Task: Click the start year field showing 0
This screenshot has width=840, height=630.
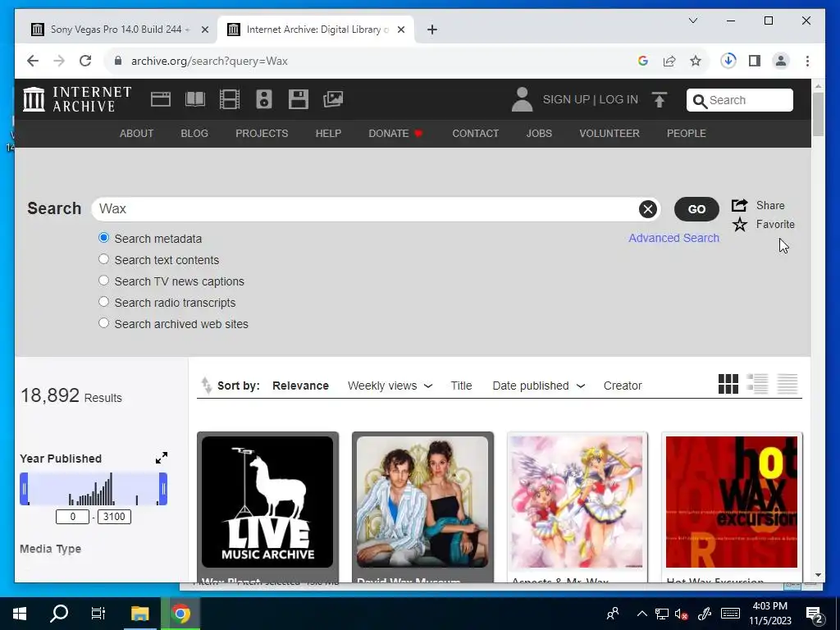Action: (72, 517)
